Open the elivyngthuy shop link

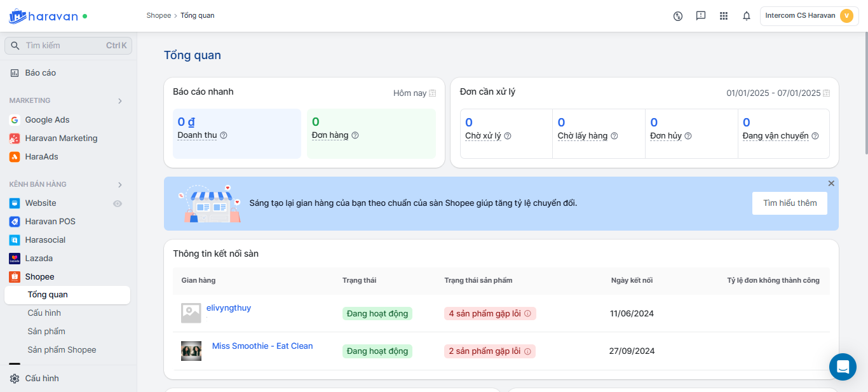(x=229, y=308)
